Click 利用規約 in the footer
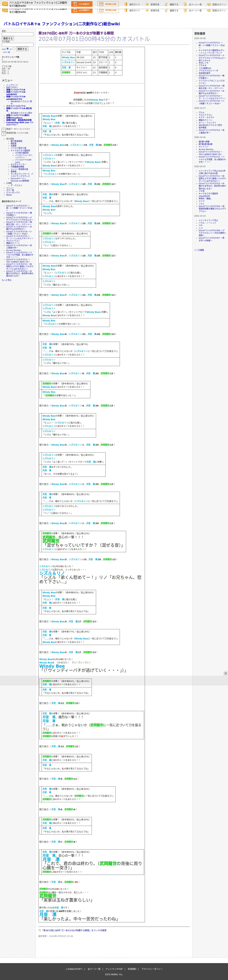 tap(132, 969)
